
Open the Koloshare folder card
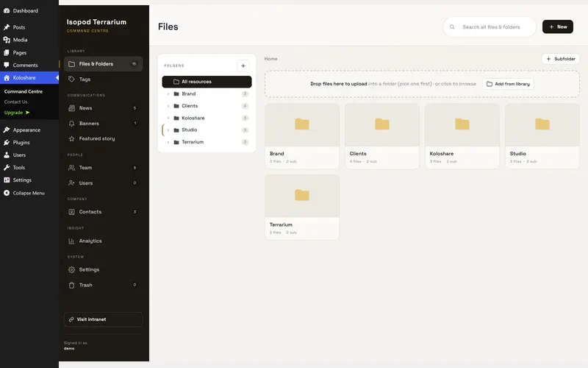462,136
